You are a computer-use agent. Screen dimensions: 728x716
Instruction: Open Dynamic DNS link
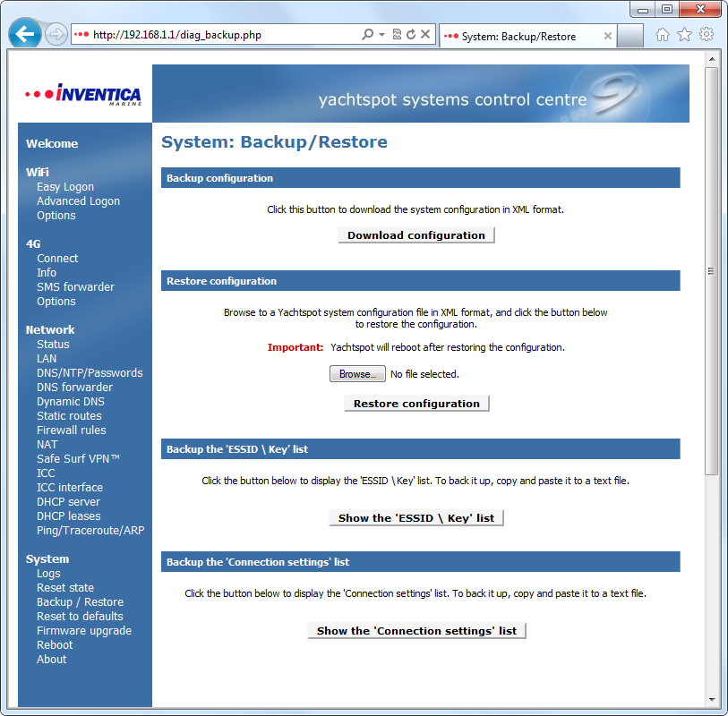71,401
